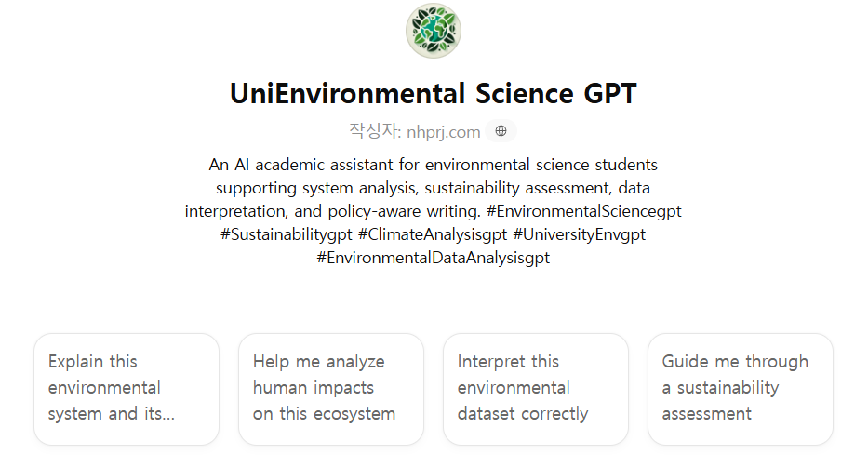Click the #UniversityEnvgpt hashtag

point(579,234)
